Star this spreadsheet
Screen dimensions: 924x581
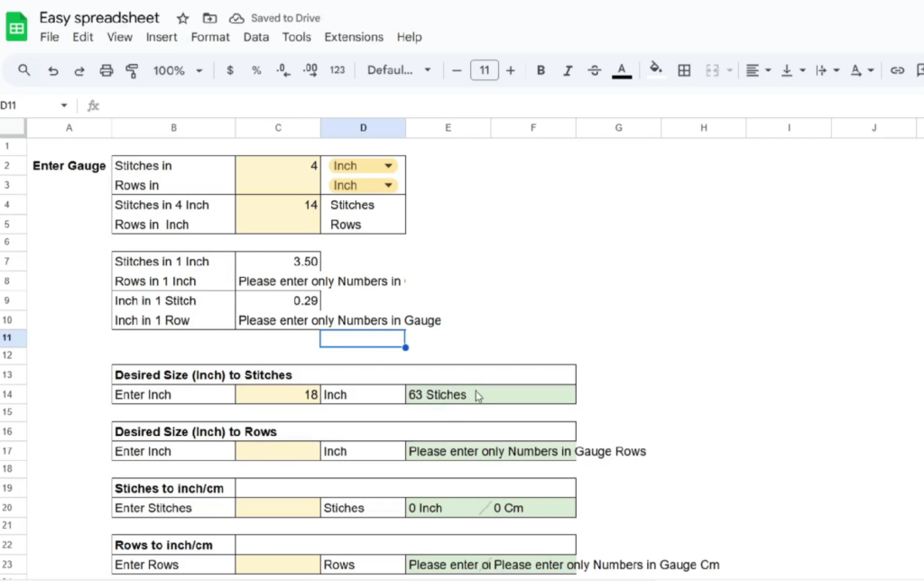click(182, 18)
